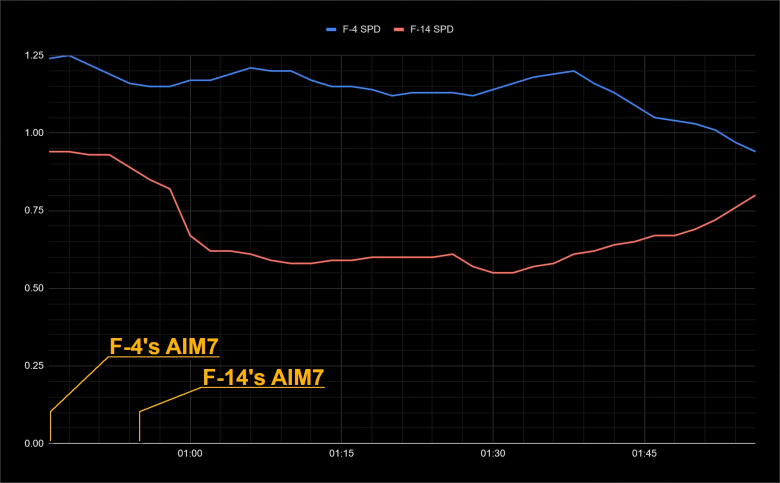Select the "F-4's AIM7" annotation text

click(164, 346)
